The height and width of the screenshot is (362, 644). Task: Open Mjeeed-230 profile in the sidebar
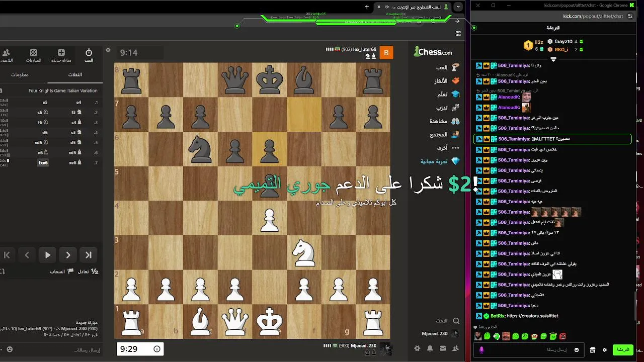(x=441, y=334)
